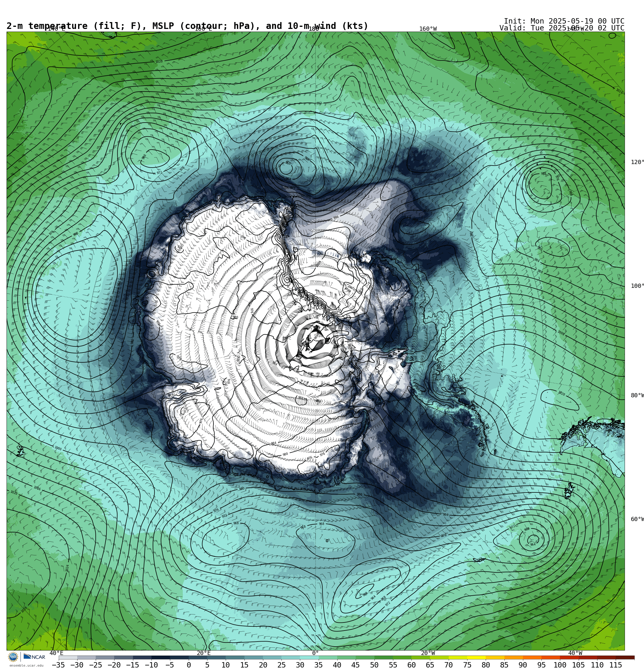Click the 1004 contour label in upper map
The width and height of the screenshot is (644, 669).
[x=199, y=94]
